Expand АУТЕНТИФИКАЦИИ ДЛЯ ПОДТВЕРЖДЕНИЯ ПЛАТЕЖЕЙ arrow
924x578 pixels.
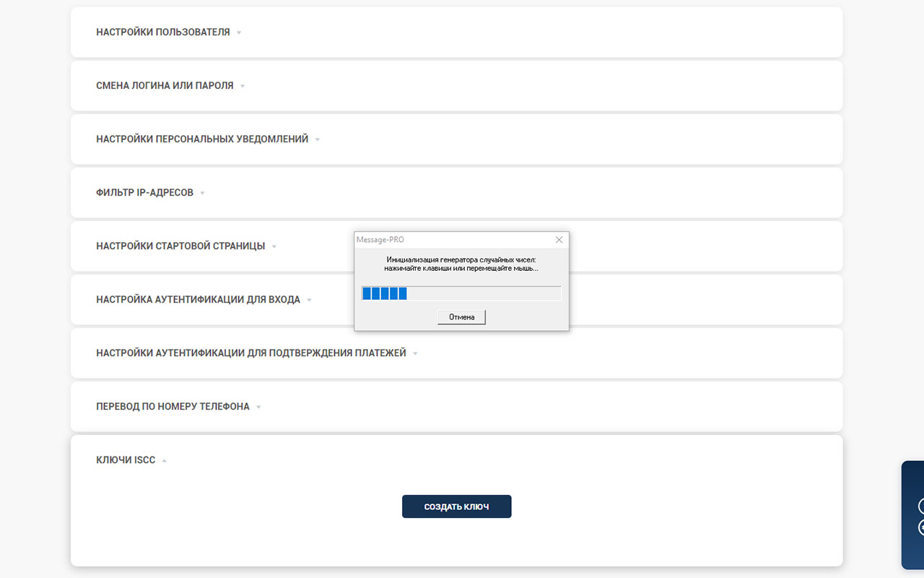pos(415,353)
